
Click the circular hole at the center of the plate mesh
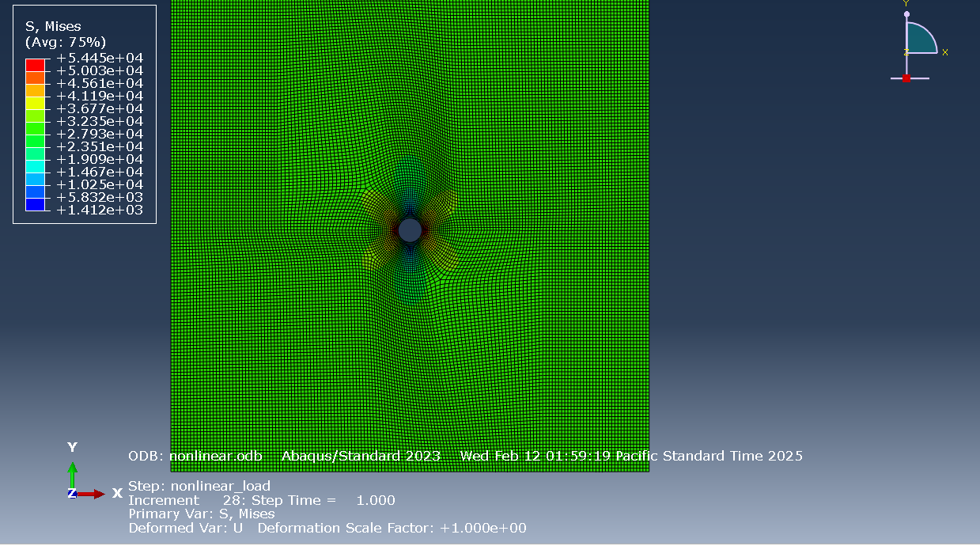pos(411,232)
